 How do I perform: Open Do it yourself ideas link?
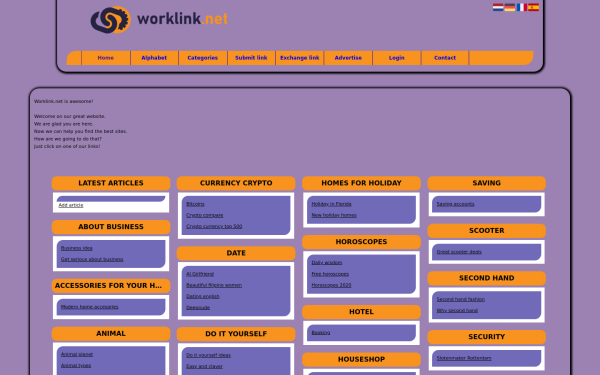coord(209,355)
